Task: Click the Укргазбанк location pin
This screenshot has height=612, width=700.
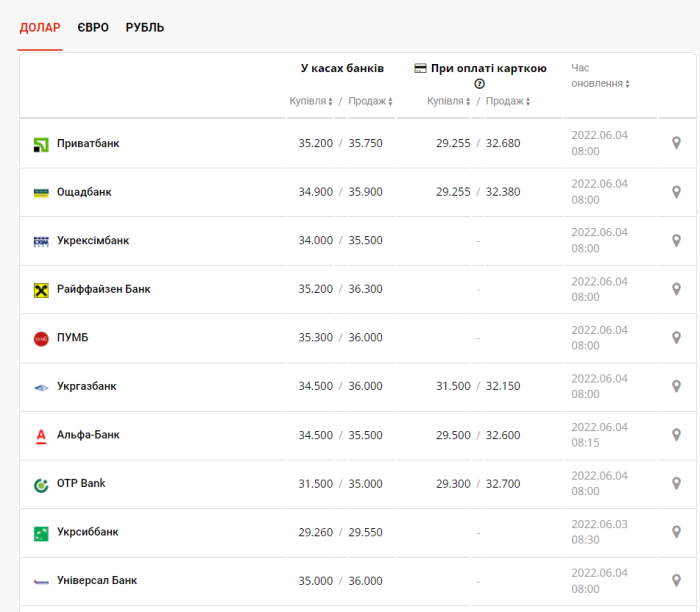Action: (676, 387)
